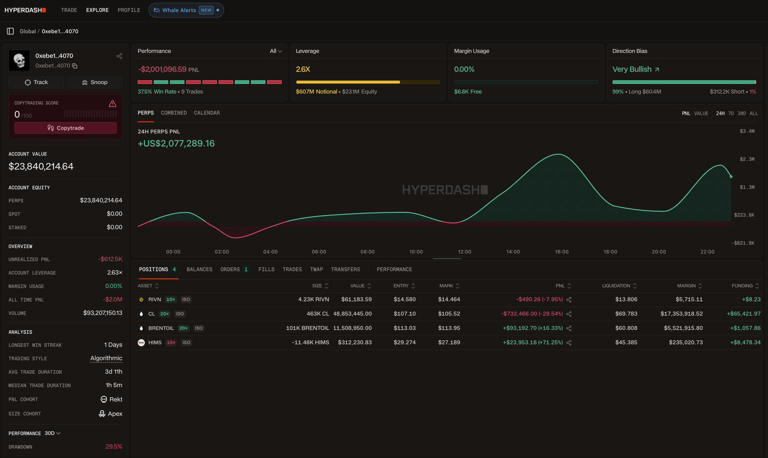Click the win/loss trade blocks under Performance

click(x=210, y=82)
